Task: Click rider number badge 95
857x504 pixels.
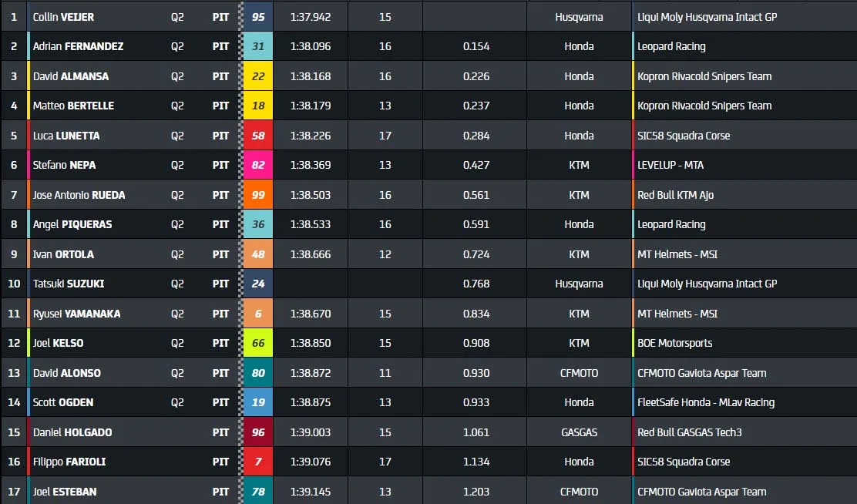Action: (258, 17)
